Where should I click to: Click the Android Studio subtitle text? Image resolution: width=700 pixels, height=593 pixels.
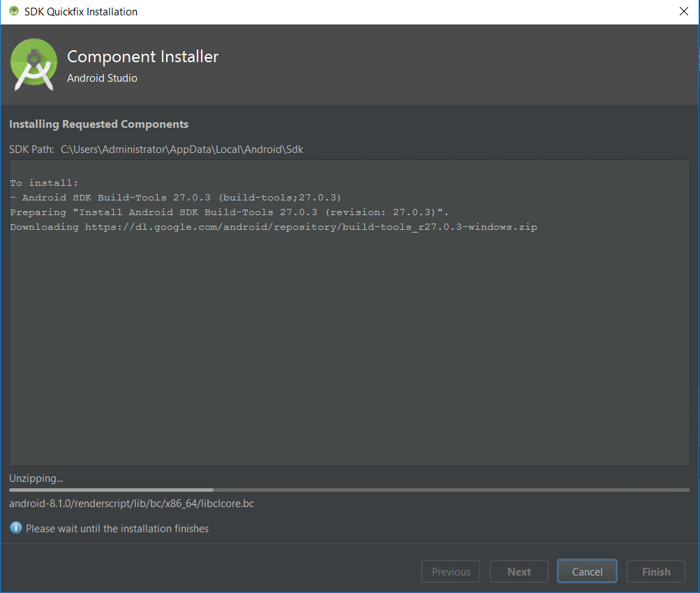click(102, 78)
